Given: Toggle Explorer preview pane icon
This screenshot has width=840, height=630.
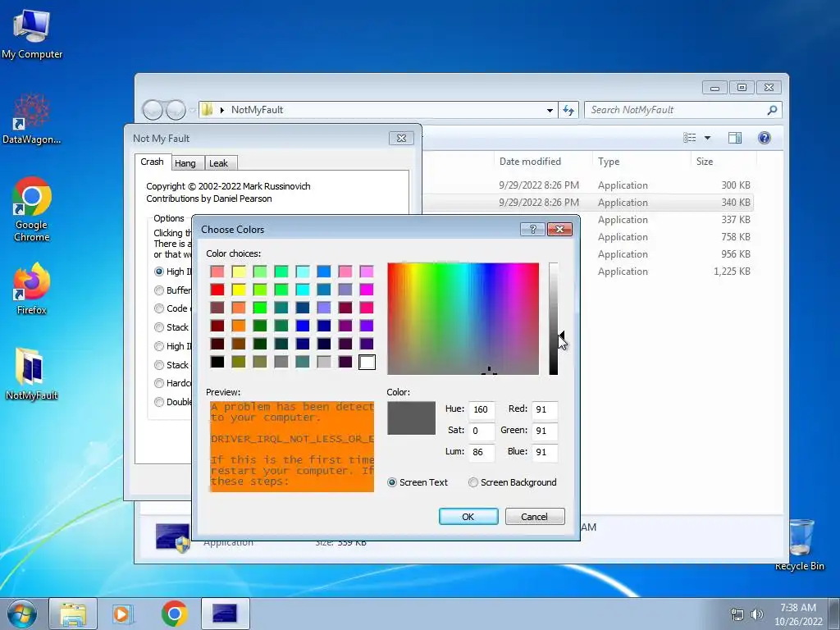Looking at the screenshot, I should (x=735, y=138).
